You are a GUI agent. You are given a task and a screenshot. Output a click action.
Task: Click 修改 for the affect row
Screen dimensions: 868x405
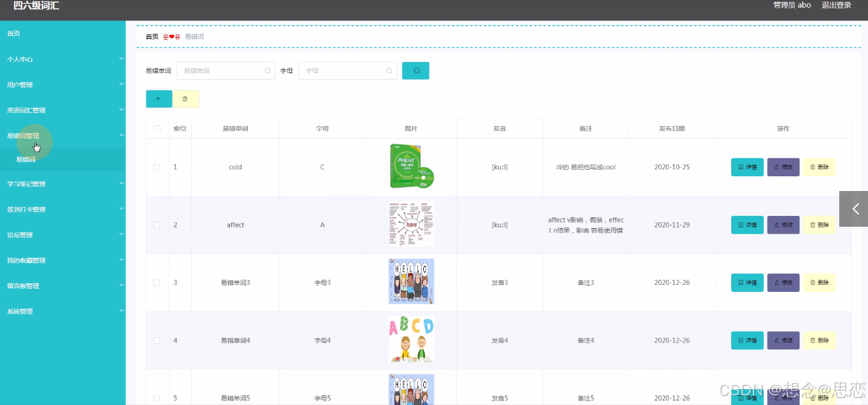783,225
